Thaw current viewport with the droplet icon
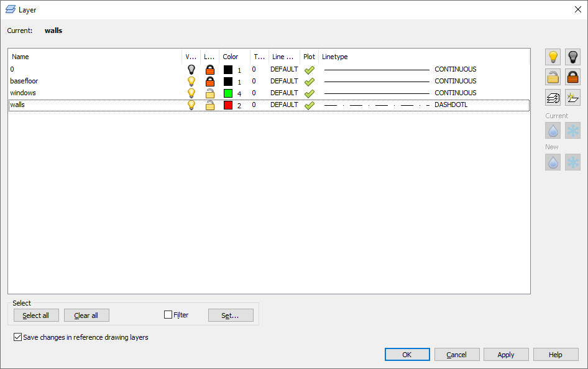The width and height of the screenshot is (588, 369). click(x=553, y=130)
